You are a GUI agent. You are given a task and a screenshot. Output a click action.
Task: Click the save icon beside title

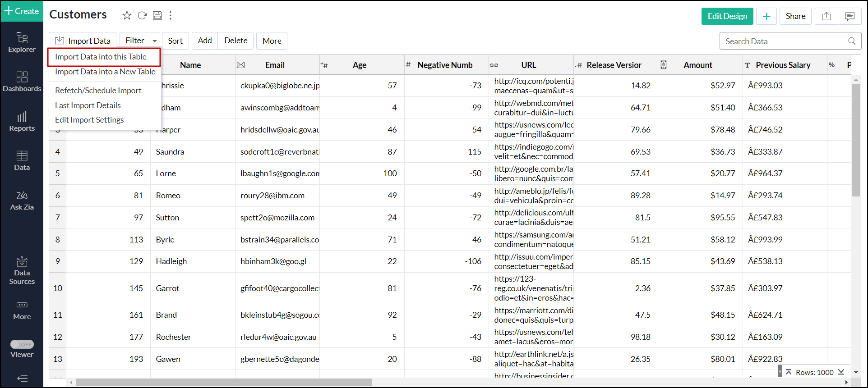click(x=157, y=16)
